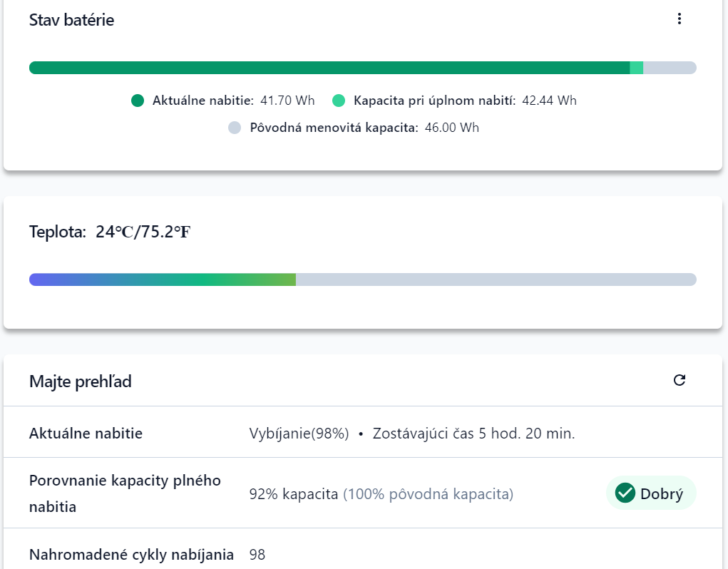Click the dark green filled battery bar

click(328, 68)
